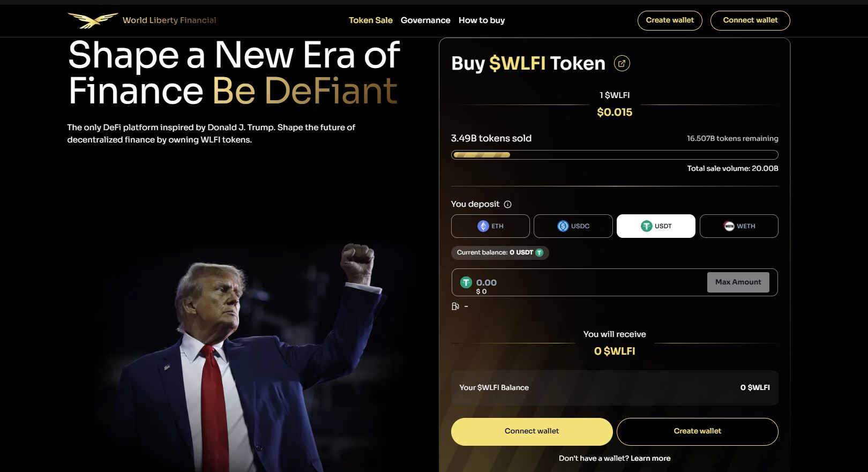Screen dimensions: 868x472
Task: Click the Ethereum diamond icon
Action: click(x=483, y=226)
